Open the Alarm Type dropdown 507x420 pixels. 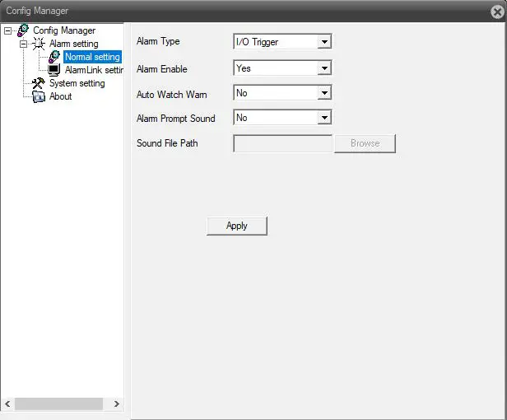324,42
